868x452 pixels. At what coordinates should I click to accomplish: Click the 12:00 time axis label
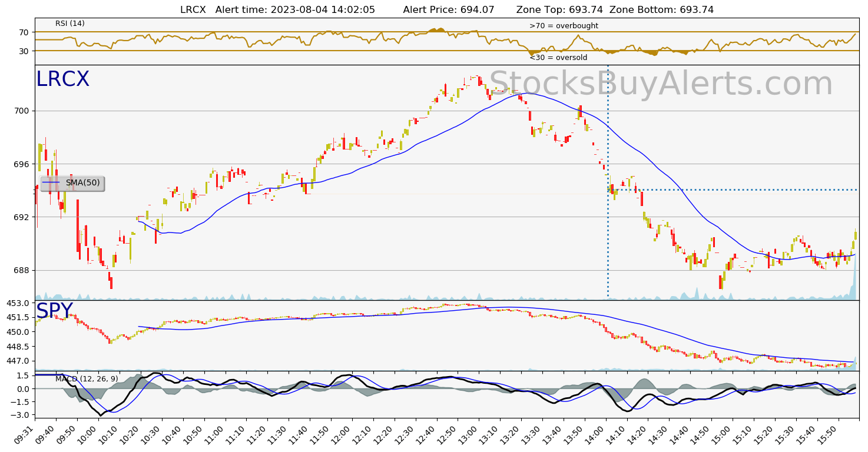[341, 434]
